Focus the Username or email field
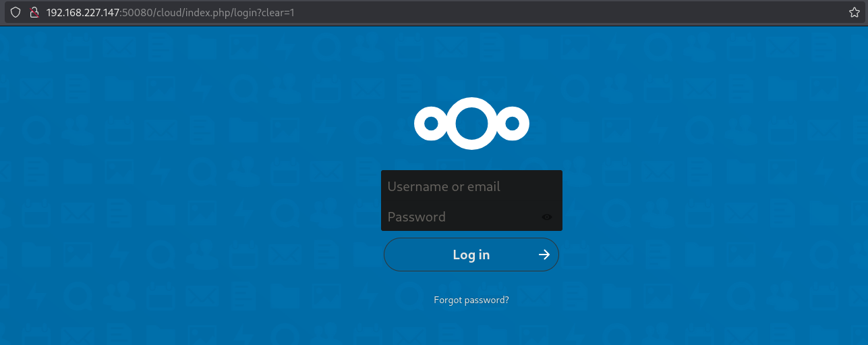Screen dimensions: 868x345 coord(471,186)
